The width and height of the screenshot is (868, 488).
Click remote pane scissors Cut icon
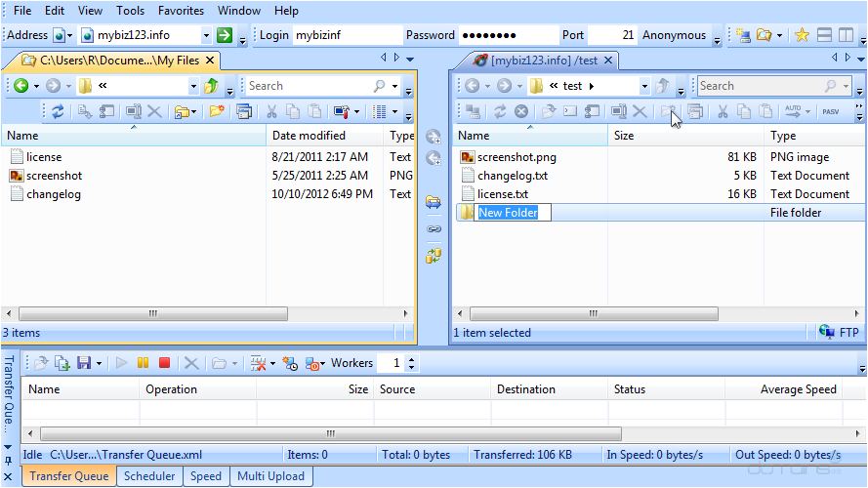click(x=723, y=112)
